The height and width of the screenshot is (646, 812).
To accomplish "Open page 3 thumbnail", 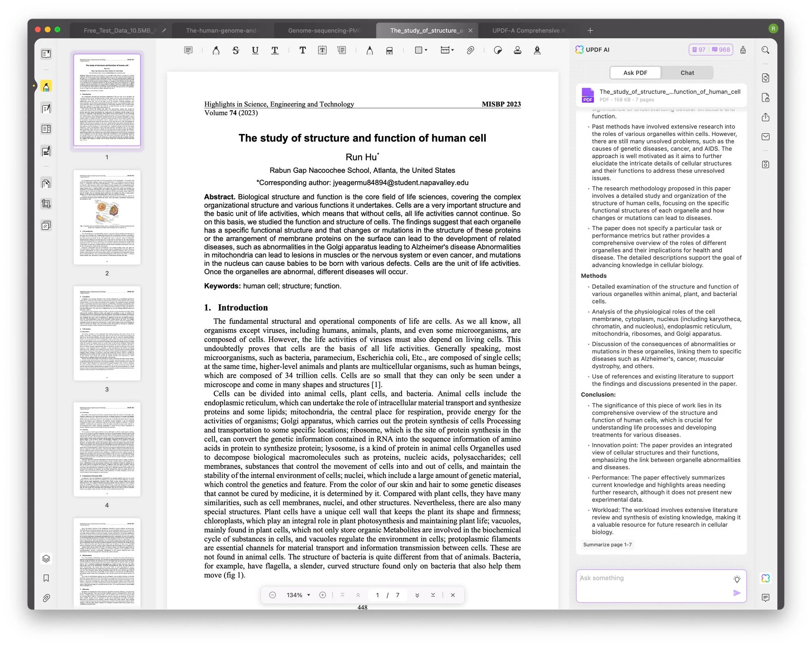I will (107, 333).
